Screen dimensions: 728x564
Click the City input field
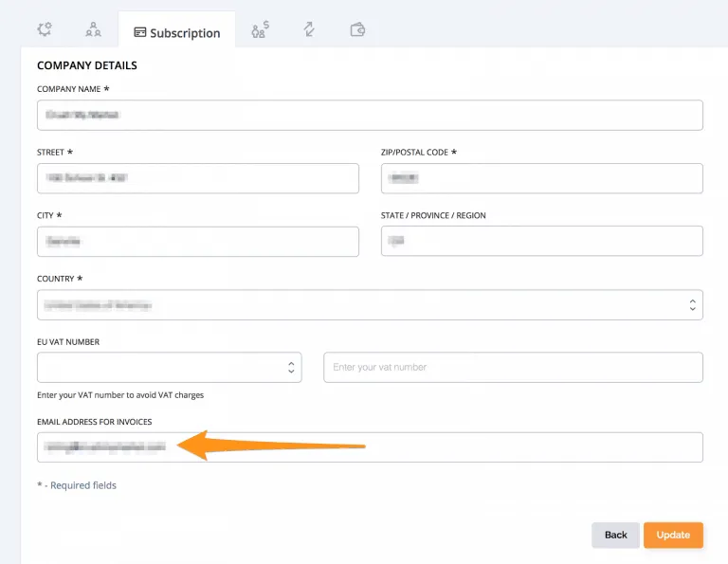[198, 242]
